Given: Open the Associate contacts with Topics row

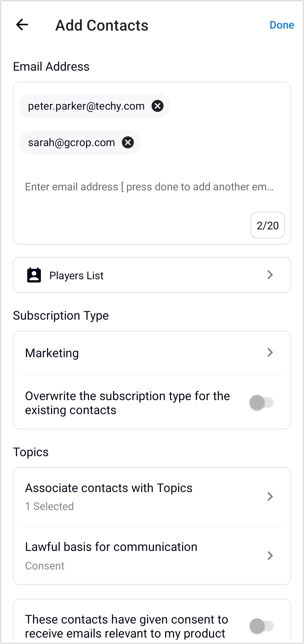Looking at the screenshot, I should pyautogui.click(x=152, y=497).
